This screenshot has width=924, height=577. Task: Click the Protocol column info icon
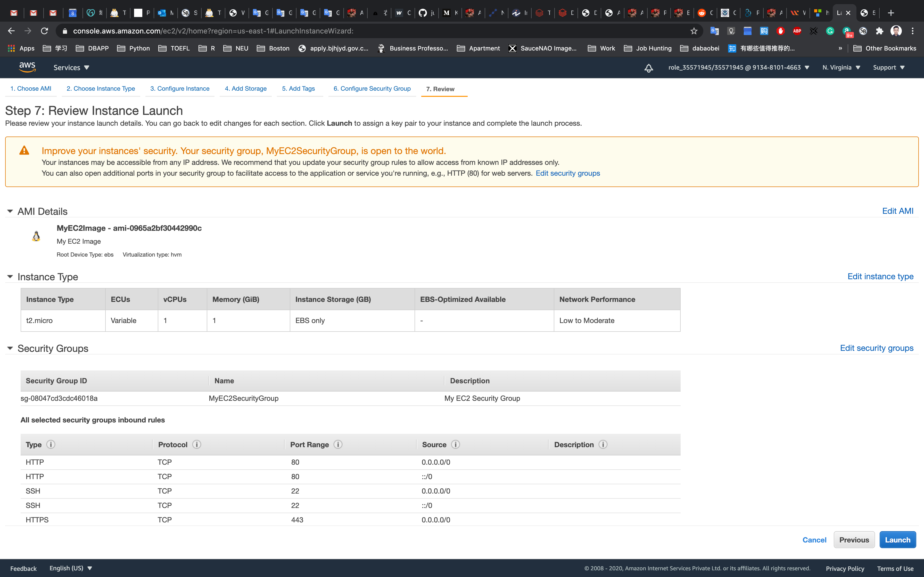197,445
